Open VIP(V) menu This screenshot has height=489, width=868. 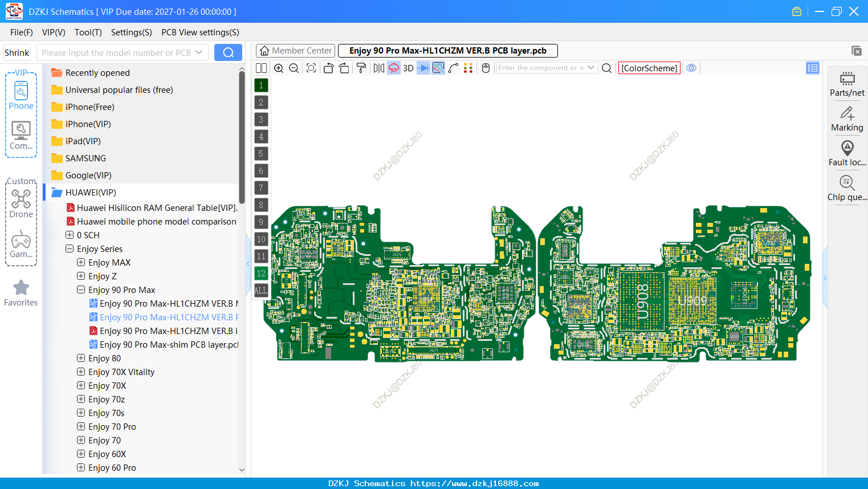coord(54,32)
